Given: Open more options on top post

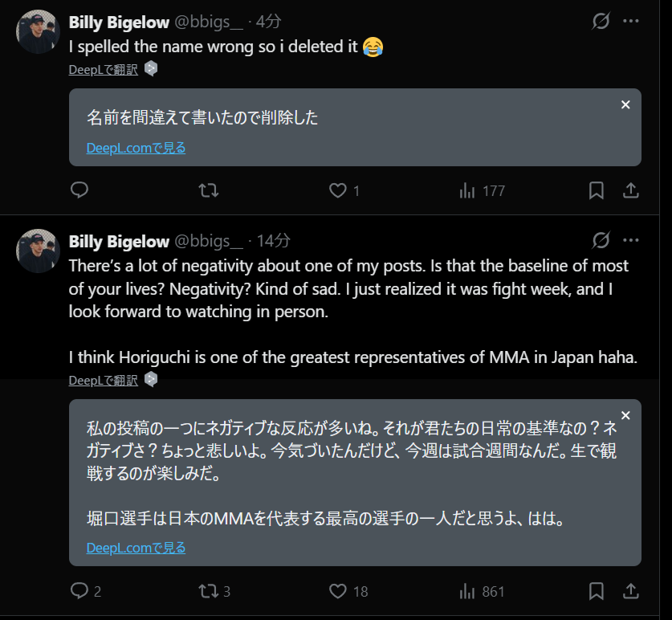Looking at the screenshot, I should [631, 22].
